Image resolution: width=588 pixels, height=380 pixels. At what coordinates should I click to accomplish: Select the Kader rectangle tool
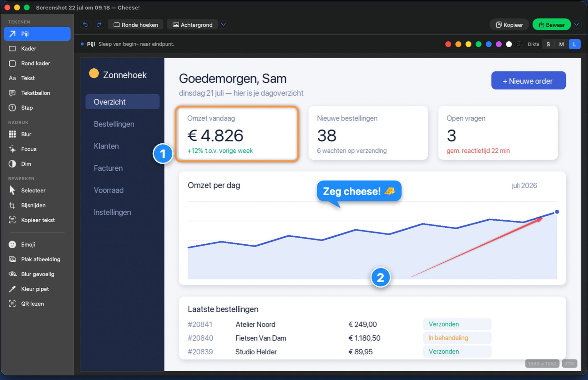(37, 48)
